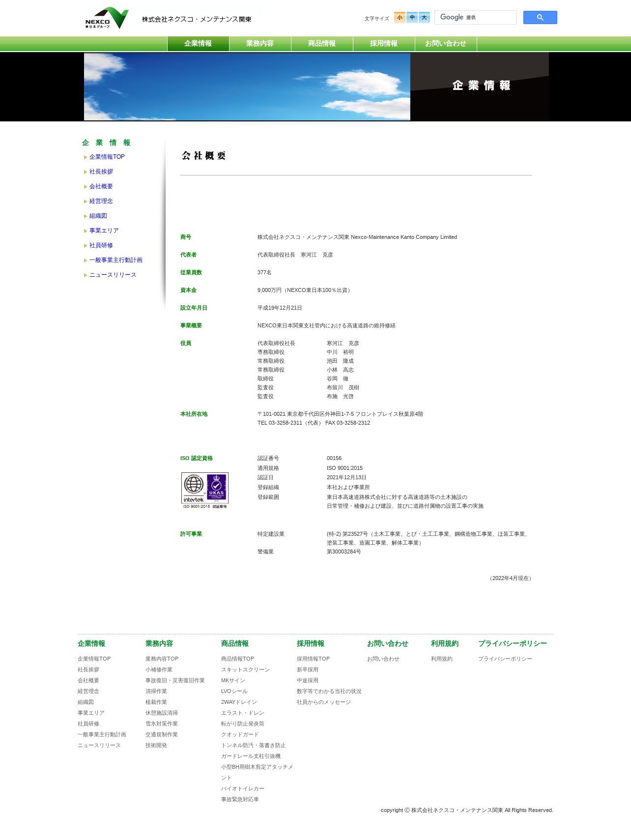The image size is (631, 840).
Task: Open the 業務内容 navigation tab
Action: (x=260, y=44)
